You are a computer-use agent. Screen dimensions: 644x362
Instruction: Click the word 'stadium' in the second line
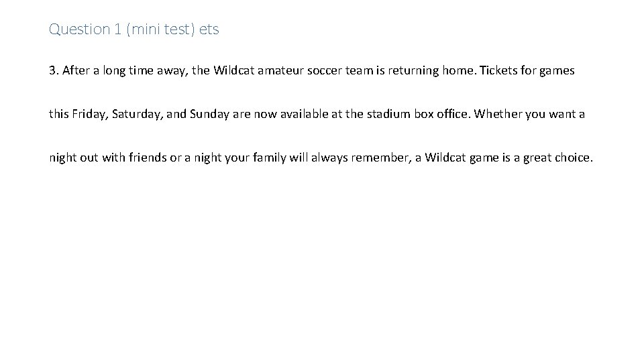tap(389, 114)
